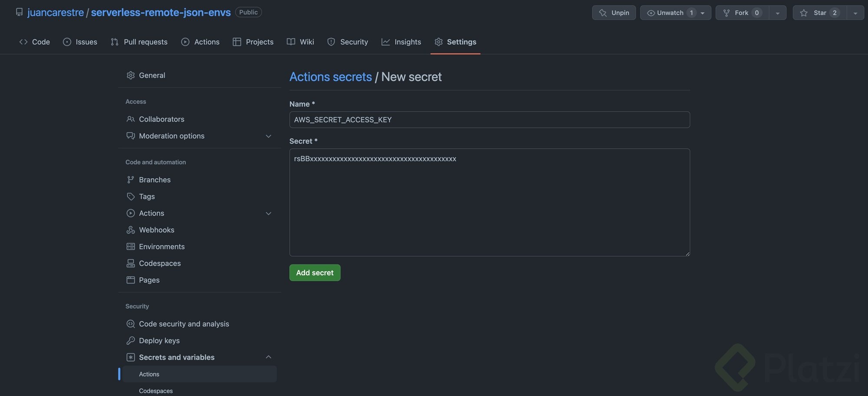Click the Issues circle-dot icon
The image size is (868, 396).
coord(67,42)
